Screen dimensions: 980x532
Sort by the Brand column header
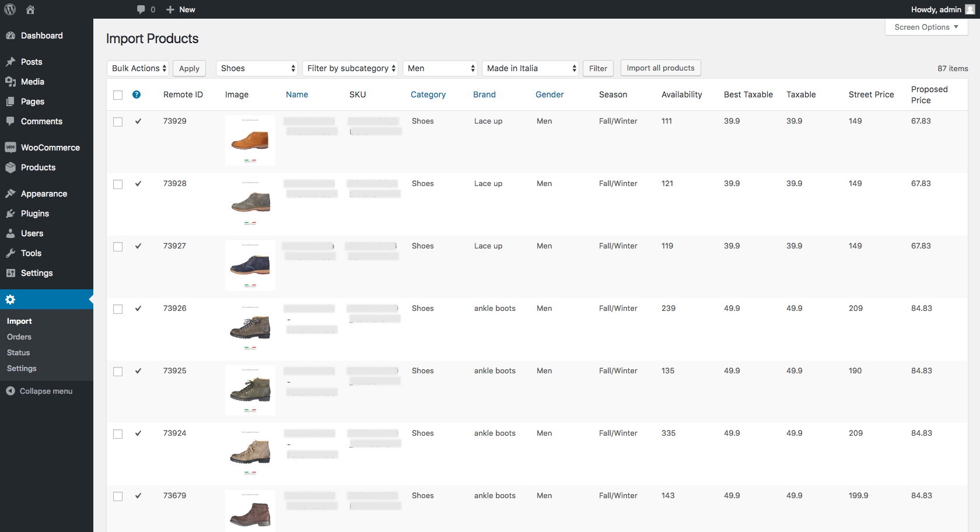pos(484,94)
